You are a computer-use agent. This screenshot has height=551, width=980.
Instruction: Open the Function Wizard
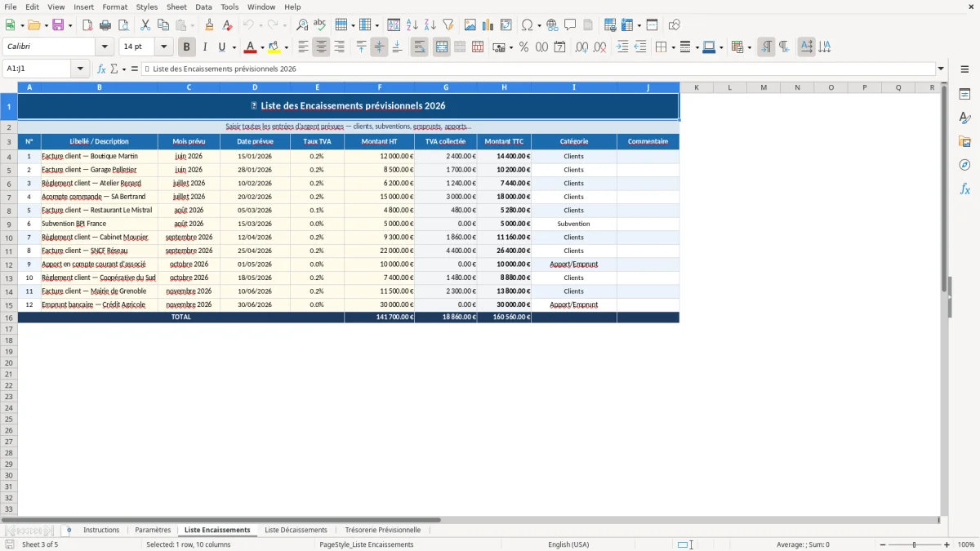click(101, 69)
